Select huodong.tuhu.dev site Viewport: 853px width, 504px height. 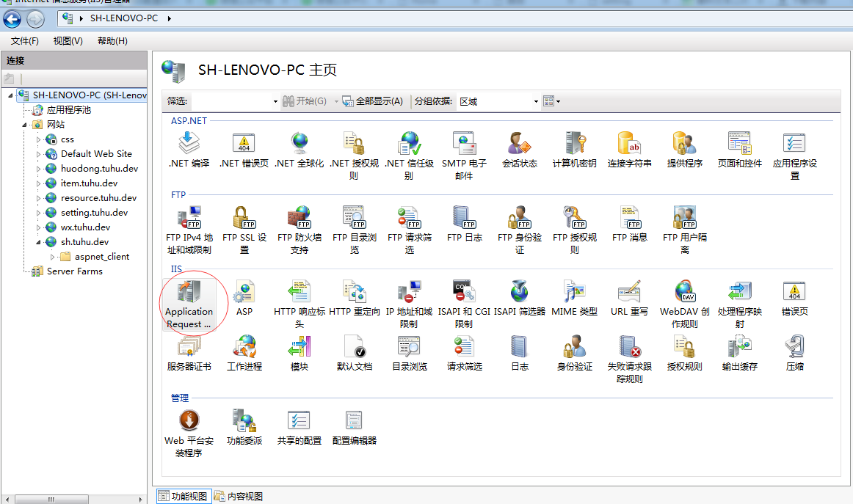(x=92, y=169)
